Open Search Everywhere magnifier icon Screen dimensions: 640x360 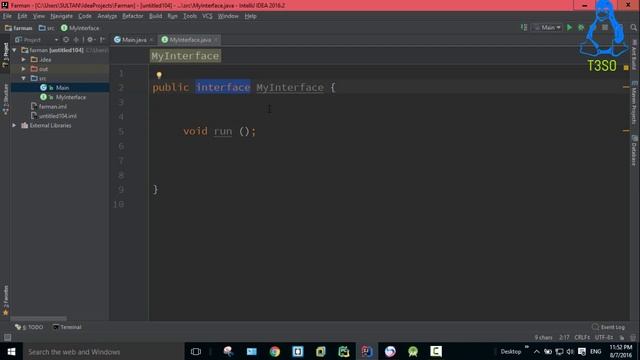633,27
